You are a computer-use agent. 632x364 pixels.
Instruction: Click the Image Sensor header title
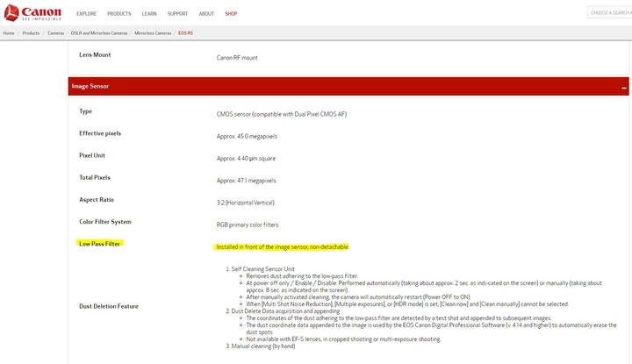point(90,86)
